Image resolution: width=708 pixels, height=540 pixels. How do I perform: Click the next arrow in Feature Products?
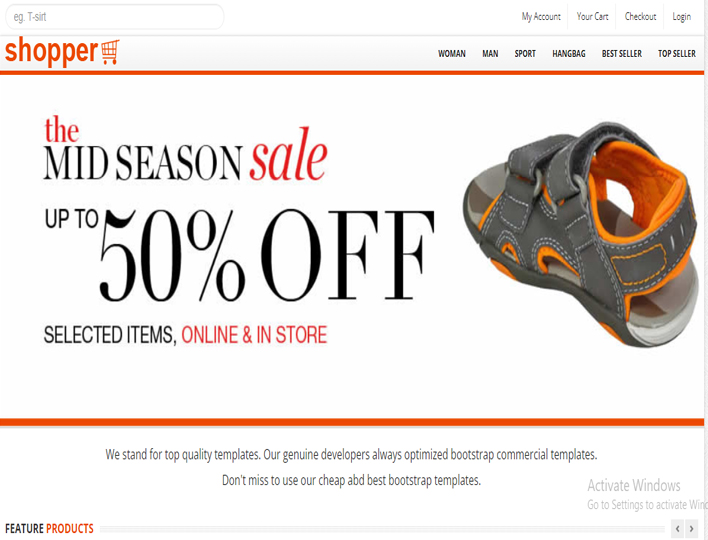tap(691, 528)
